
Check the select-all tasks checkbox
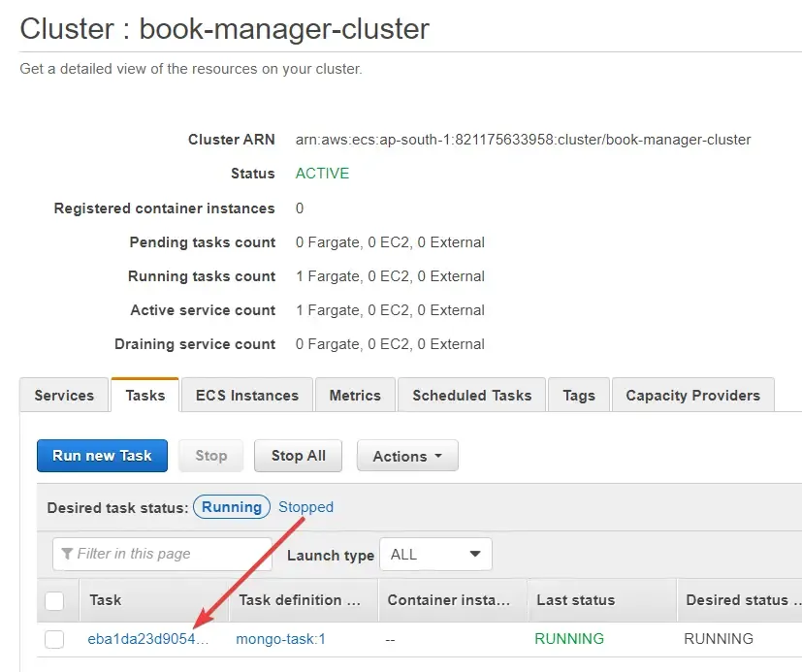[x=56, y=600]
